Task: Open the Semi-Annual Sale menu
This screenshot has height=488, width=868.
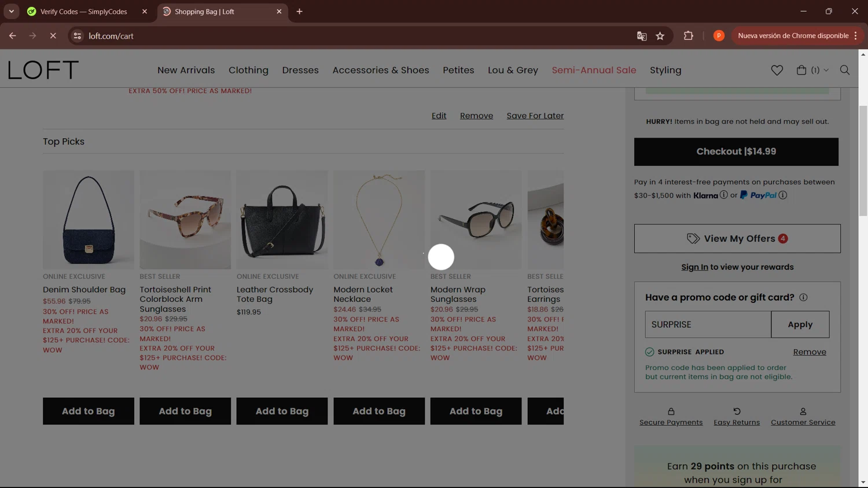Action: click(594, 70)
